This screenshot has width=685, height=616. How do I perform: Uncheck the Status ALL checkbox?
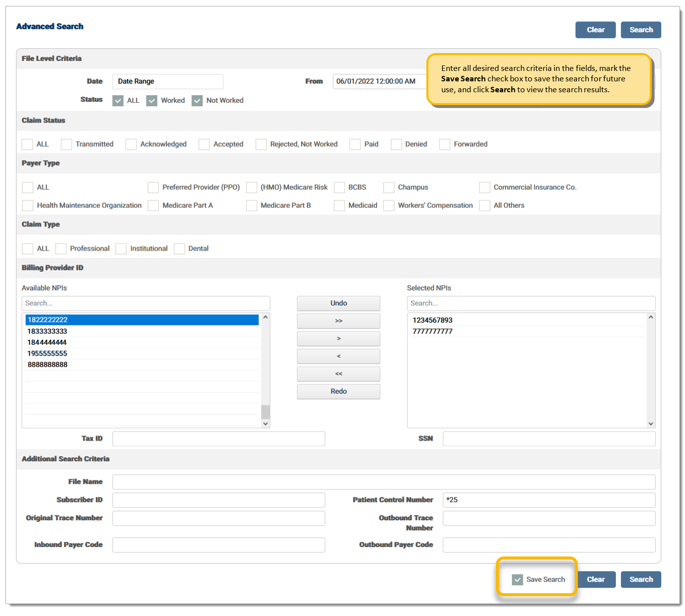click(118, 101)
